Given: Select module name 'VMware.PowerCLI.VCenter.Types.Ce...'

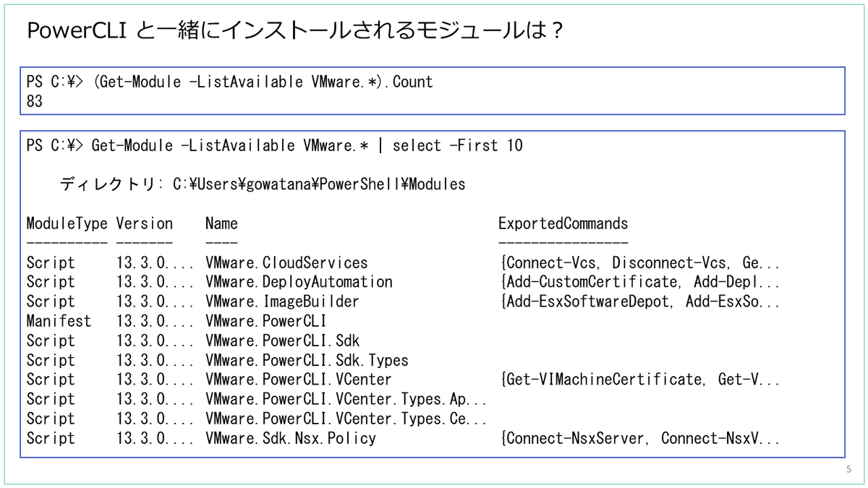Looking at the screenshot, I should (346, 419).
